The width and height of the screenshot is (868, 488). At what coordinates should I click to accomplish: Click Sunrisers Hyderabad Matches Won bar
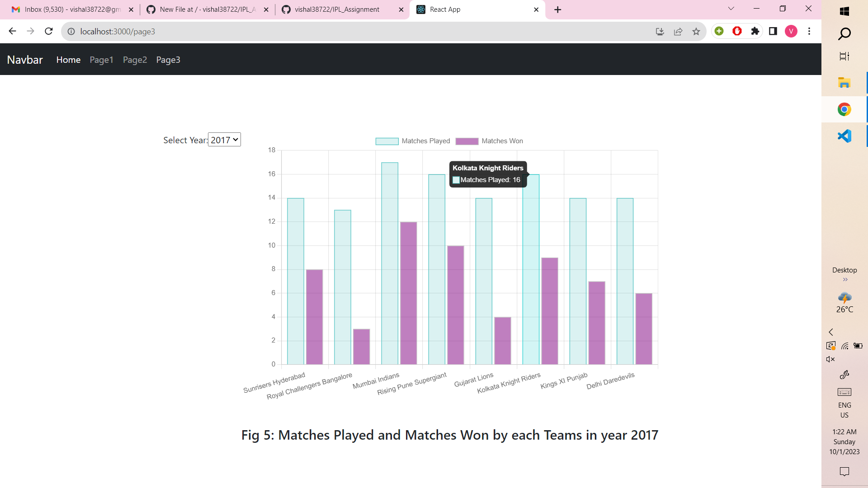point(315,317)
